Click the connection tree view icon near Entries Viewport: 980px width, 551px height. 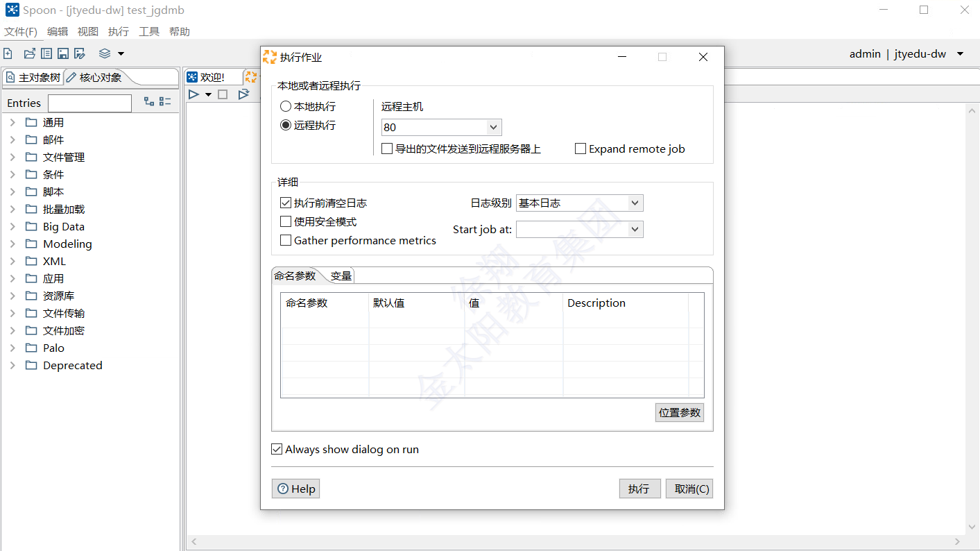[148, 101]
